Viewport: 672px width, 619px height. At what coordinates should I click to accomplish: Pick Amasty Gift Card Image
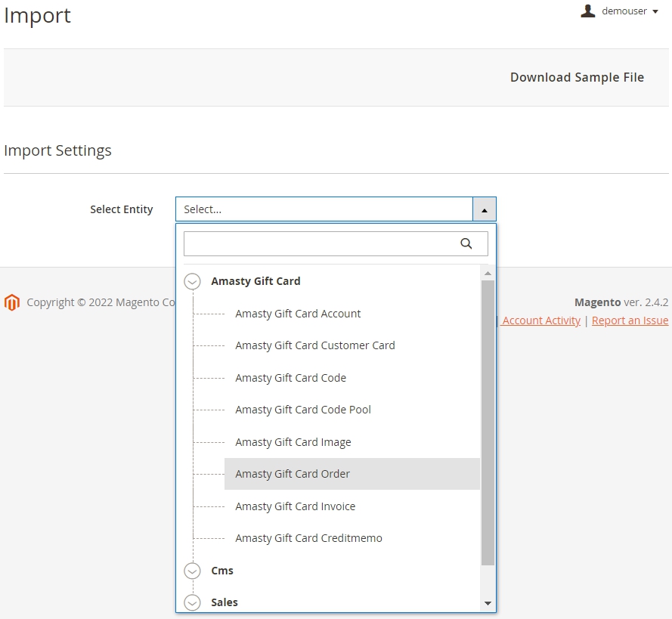pos(293,442)
